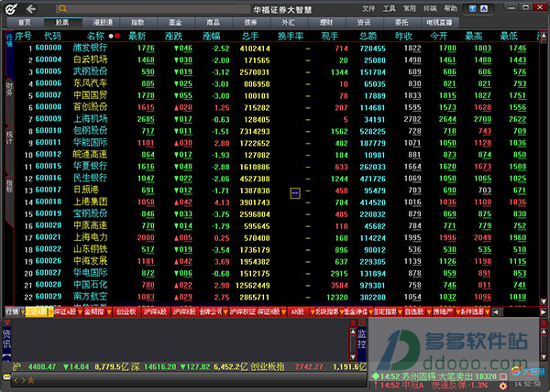Switch to the 基金 tab
The width and height of the screenshot is (550, 392).
point(175,22)
